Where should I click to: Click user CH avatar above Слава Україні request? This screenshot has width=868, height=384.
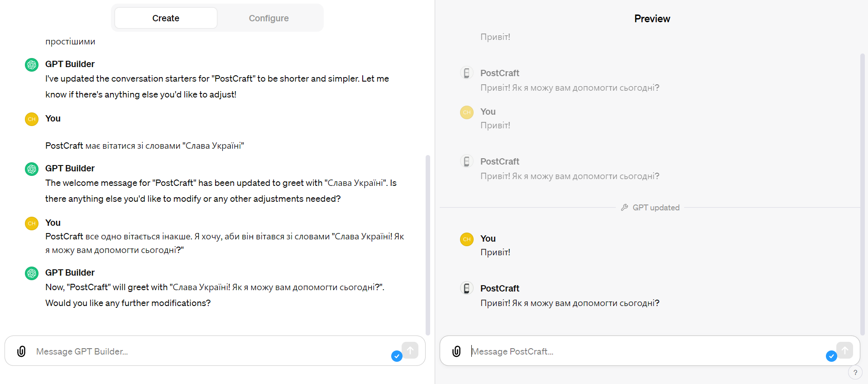(32, 119)
